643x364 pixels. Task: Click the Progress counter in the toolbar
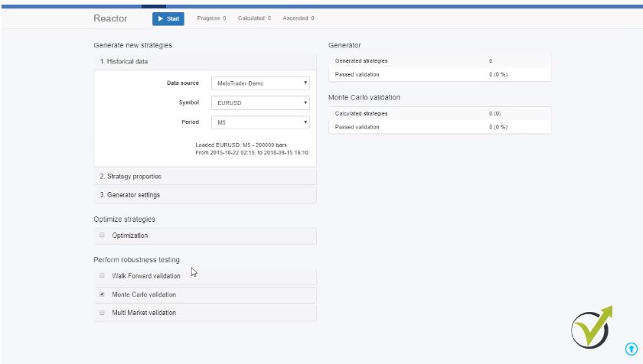[x=211, y=18]
